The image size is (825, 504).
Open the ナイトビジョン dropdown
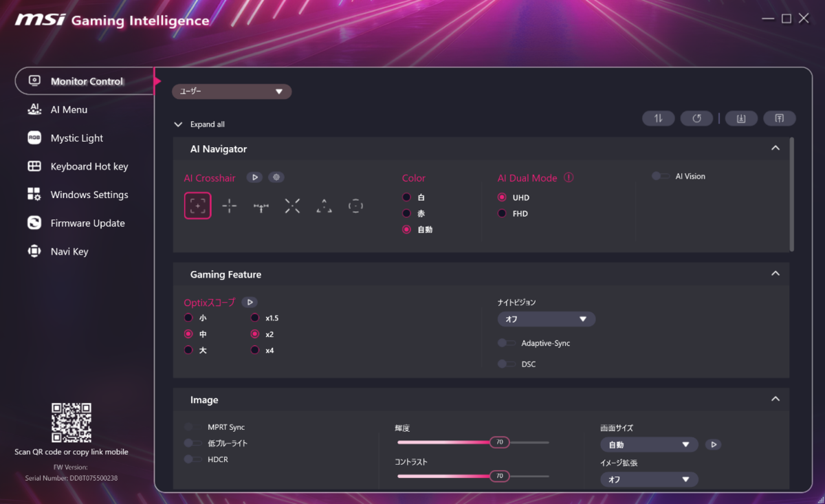pyautogui.click(x=547, y=319)
